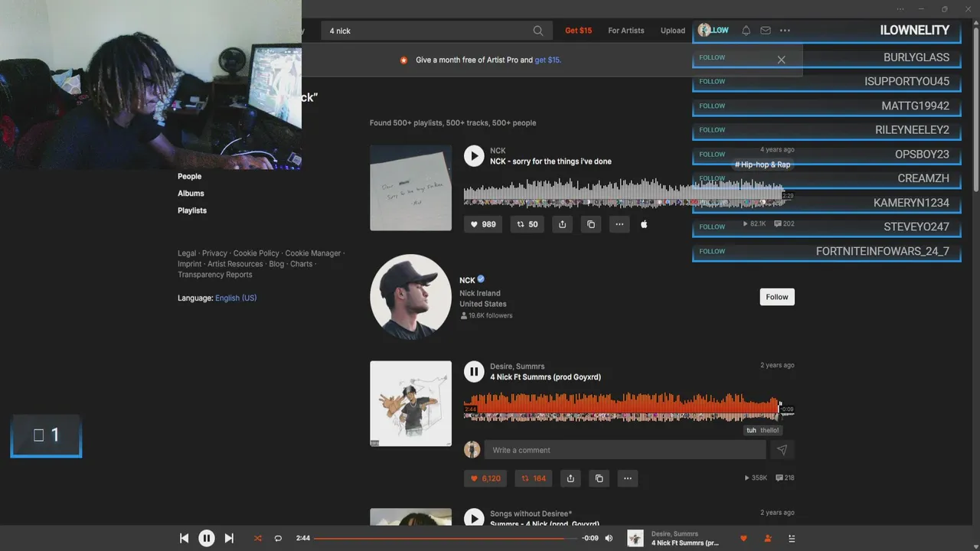Viewport: 980px width, 551px height.
Task: Send comment arrow on 4 Nick track
Action: click(x=782, y=450)
